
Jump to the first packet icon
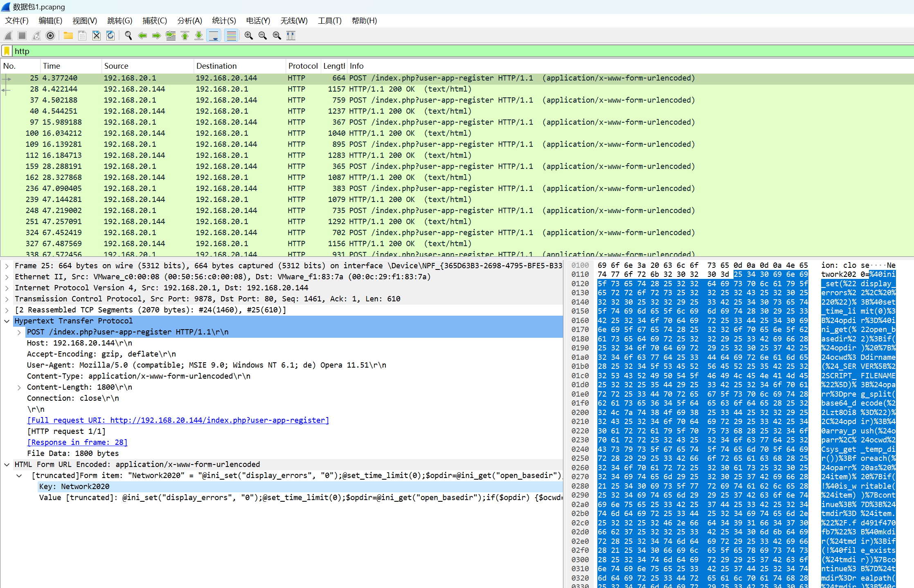tap(185, 36)
